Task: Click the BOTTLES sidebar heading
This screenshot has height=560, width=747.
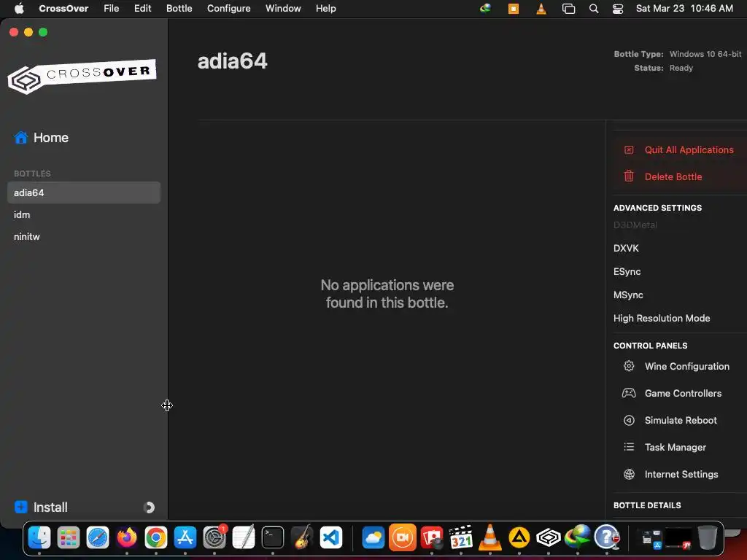Action: 32,174
